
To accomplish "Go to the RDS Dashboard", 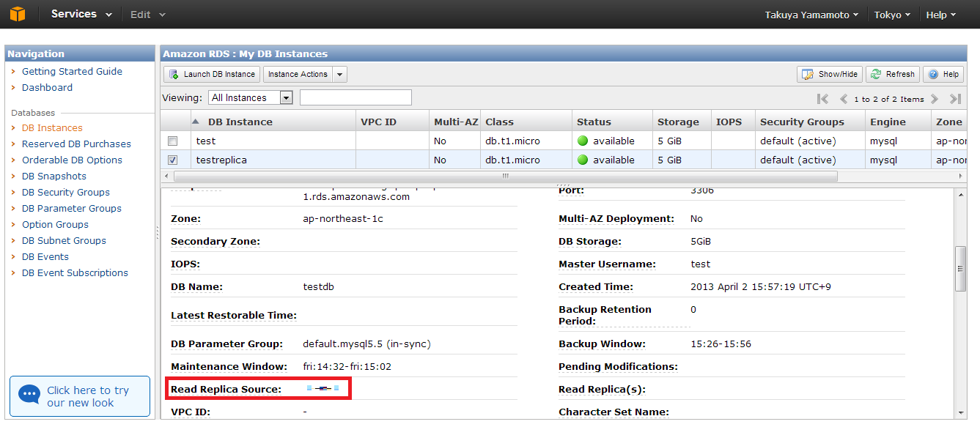I will (47, 87).
